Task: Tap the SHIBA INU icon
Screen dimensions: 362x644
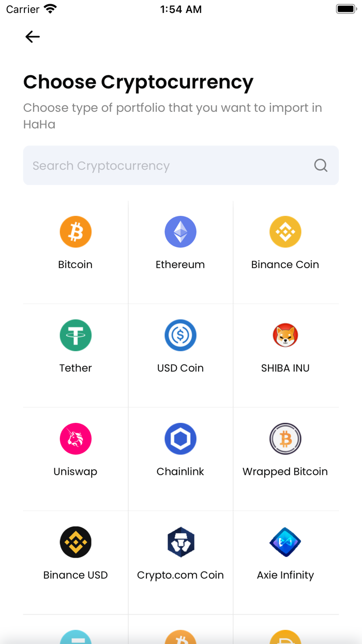Action: tap(285, 335)
